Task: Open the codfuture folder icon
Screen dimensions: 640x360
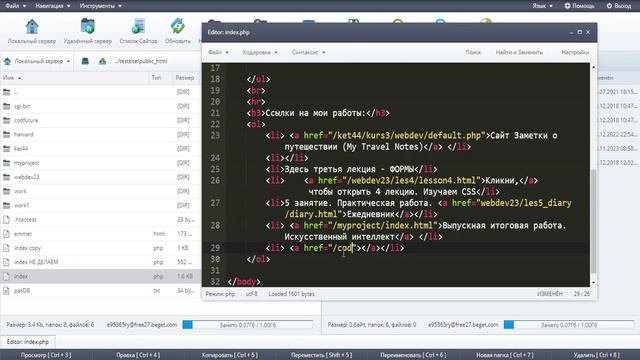Action: tap(7, 120)
